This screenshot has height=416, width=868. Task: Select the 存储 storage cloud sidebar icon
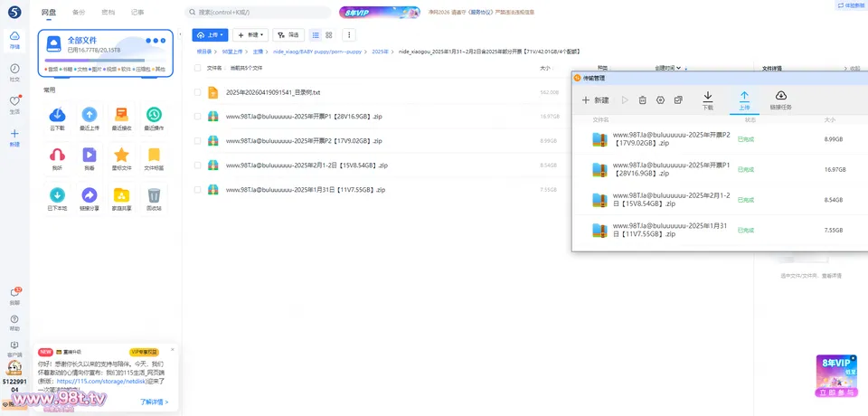pyautogui.click(x=15, y=41)
